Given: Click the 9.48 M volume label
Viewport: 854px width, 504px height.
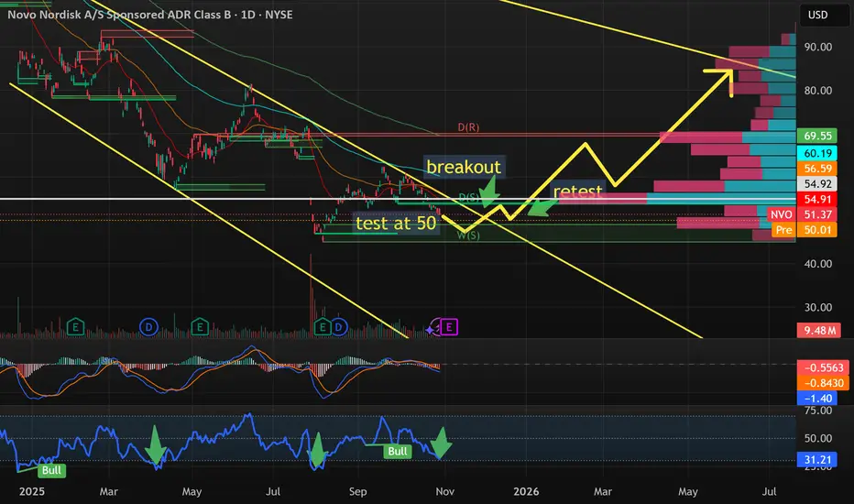Looking at the screenshot, I should coord(818,330).
